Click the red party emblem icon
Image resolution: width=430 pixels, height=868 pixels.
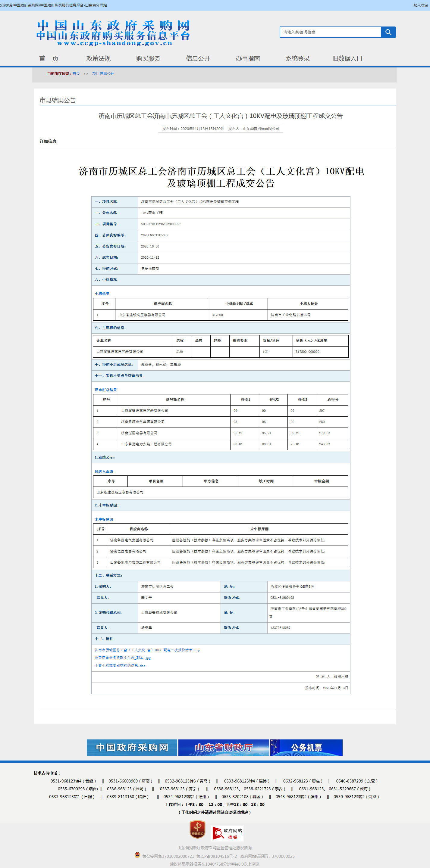(x=197, y=829)
